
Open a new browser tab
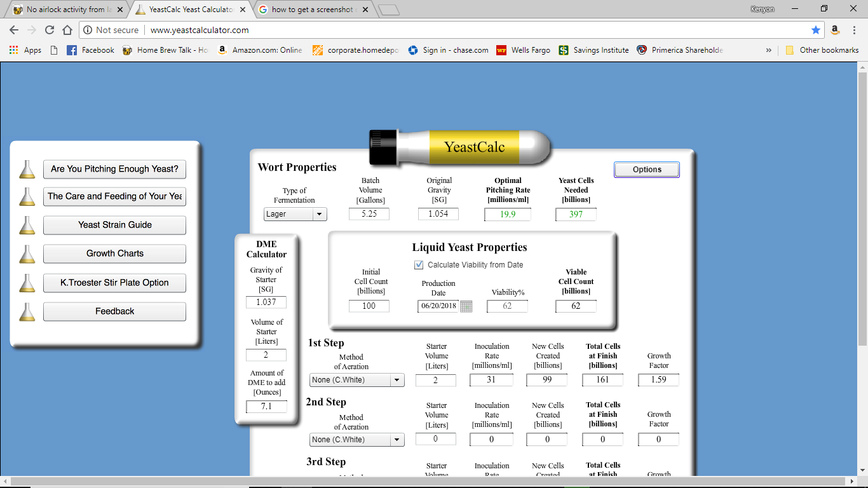point(388,10)
